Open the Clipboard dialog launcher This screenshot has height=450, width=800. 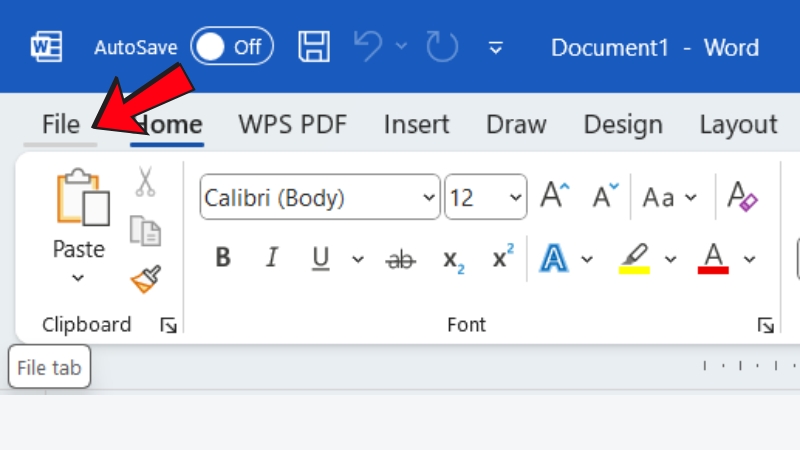[168, 325]
